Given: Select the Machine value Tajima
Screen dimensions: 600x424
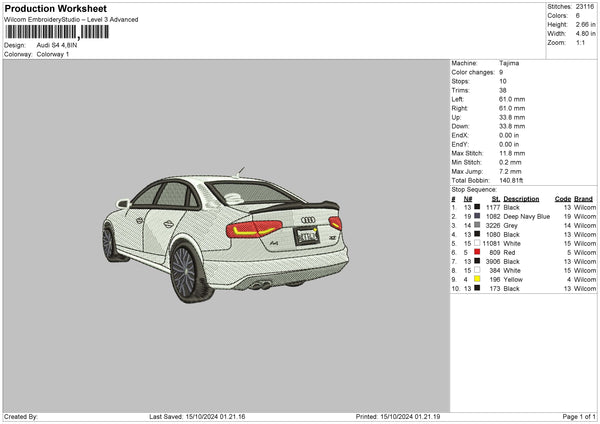Looking at the screenshot, I should click(x=509, y=63).
